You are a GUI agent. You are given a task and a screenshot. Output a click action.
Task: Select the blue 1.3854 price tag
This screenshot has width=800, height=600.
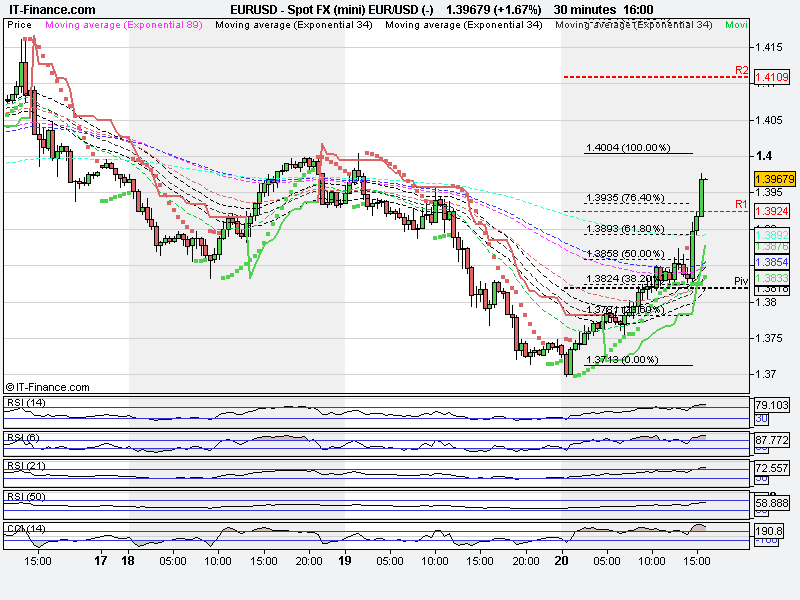(x=771, y=262)
